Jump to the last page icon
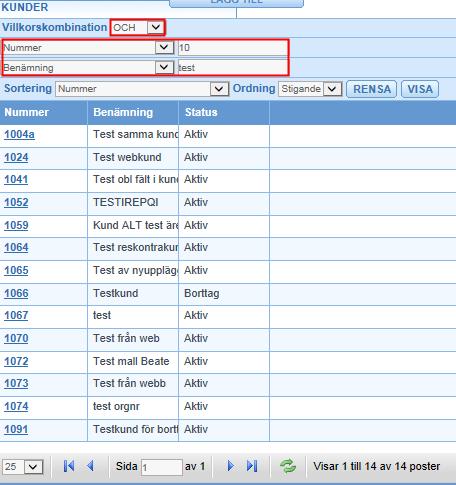 click(252, 466)
